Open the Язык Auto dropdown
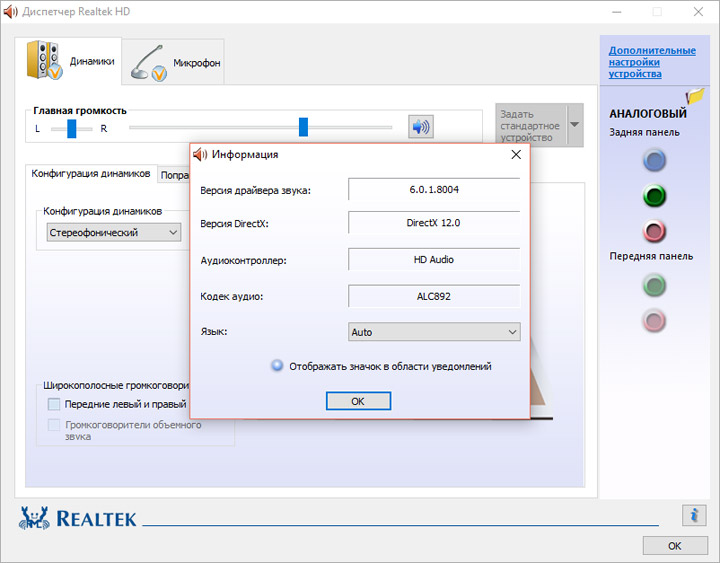This screenshot has width=720, height=563. click(x=434, y=332)
